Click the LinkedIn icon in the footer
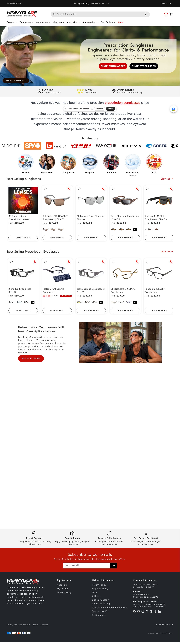The width and height of the screenshot is (180, 644). (x=160, y=611)
